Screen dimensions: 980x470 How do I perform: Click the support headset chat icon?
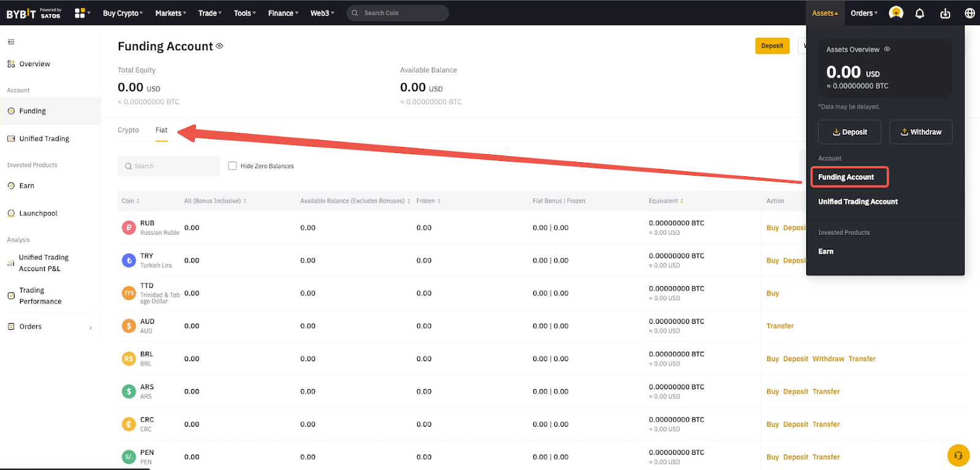point(958,455)
